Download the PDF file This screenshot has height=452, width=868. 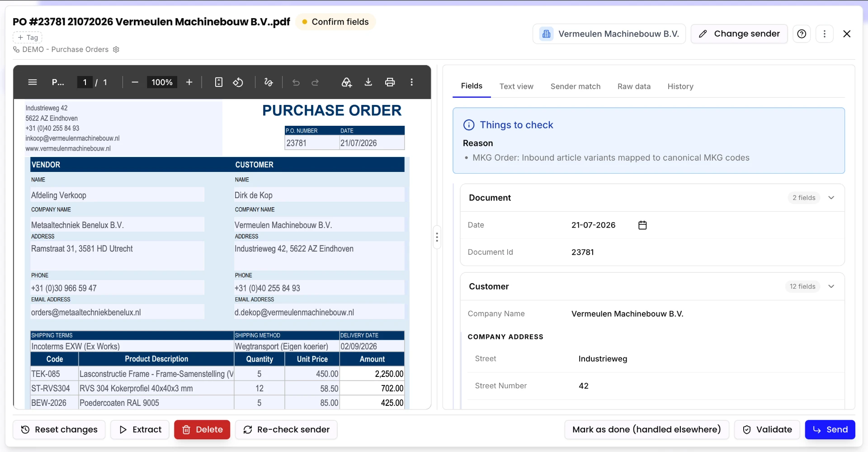[368, 82]
